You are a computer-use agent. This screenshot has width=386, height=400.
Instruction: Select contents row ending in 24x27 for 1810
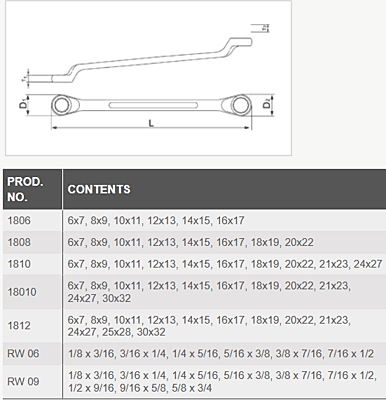(224, 264)
